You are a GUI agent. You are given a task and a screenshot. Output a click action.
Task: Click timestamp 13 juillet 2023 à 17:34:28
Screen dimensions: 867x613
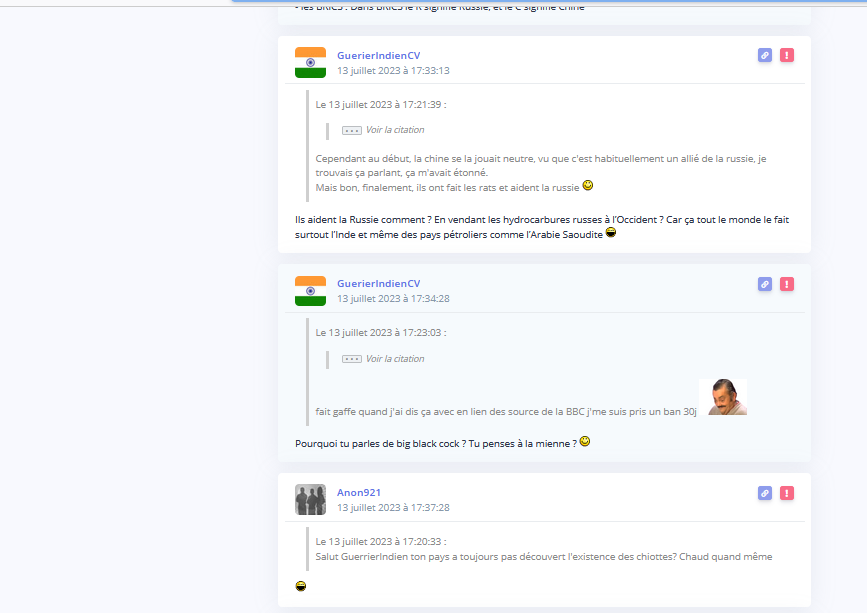[393, 299]
